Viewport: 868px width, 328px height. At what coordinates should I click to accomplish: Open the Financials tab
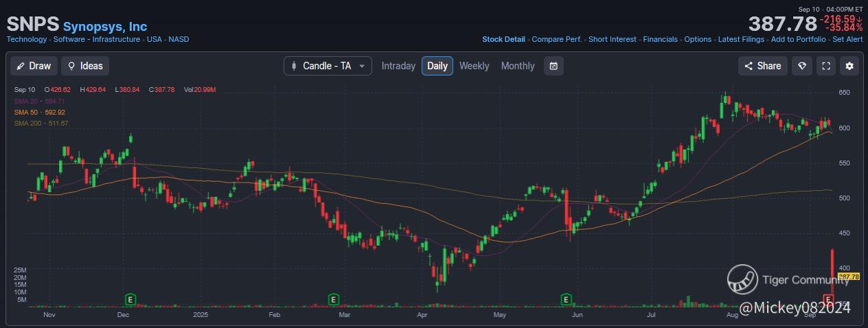pyautogui.click(x=660, y=39)
